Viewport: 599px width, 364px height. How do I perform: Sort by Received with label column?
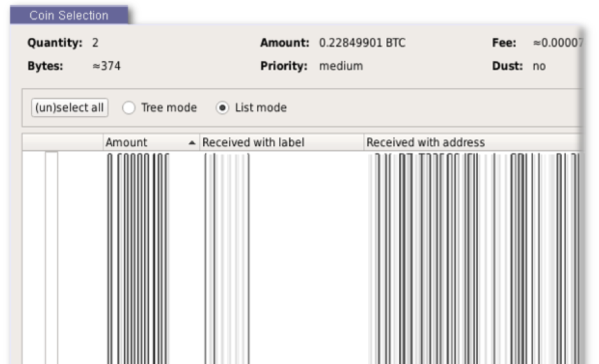pyautogui.click(x=281, y=142)
